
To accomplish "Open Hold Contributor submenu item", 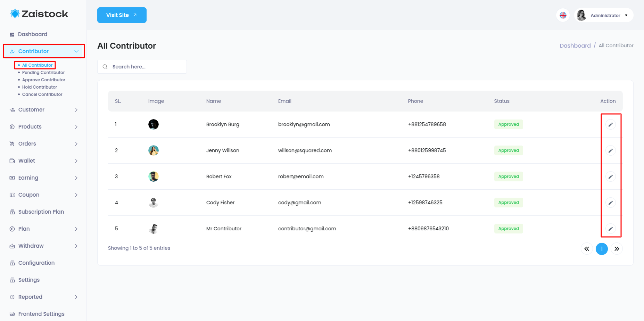I will pos(40,87).
